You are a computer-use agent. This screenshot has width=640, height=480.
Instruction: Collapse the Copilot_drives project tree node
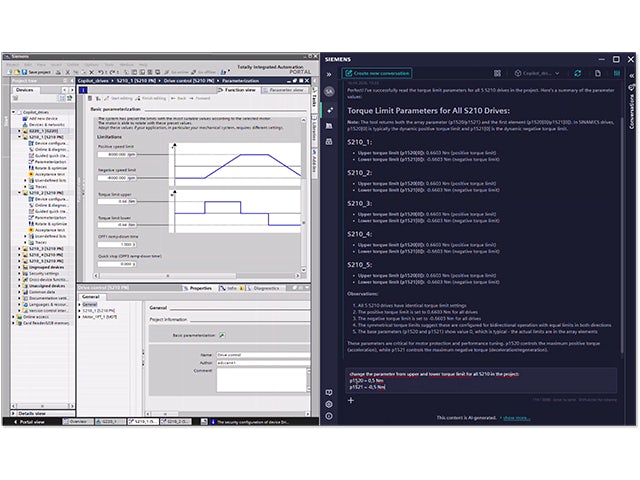(14, 112)
